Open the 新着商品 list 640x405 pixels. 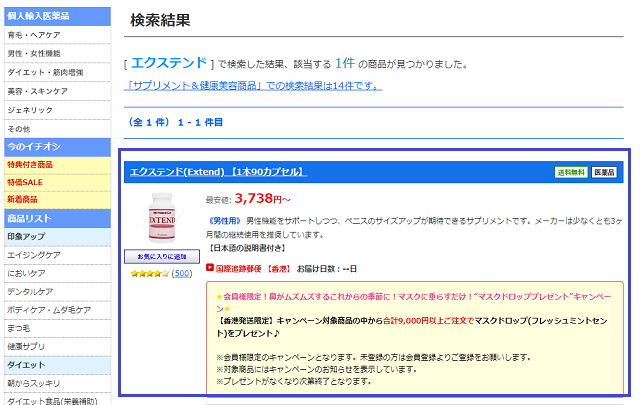(x=58, y=200)
